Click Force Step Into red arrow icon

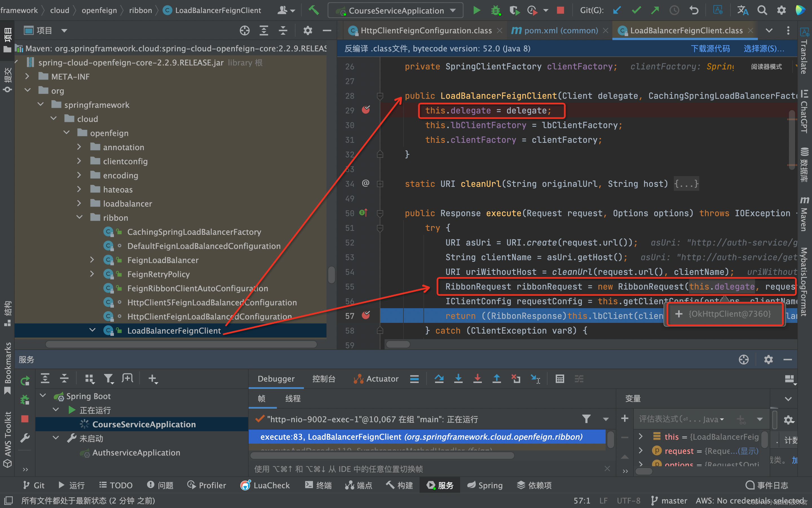[x=477, y=379]
